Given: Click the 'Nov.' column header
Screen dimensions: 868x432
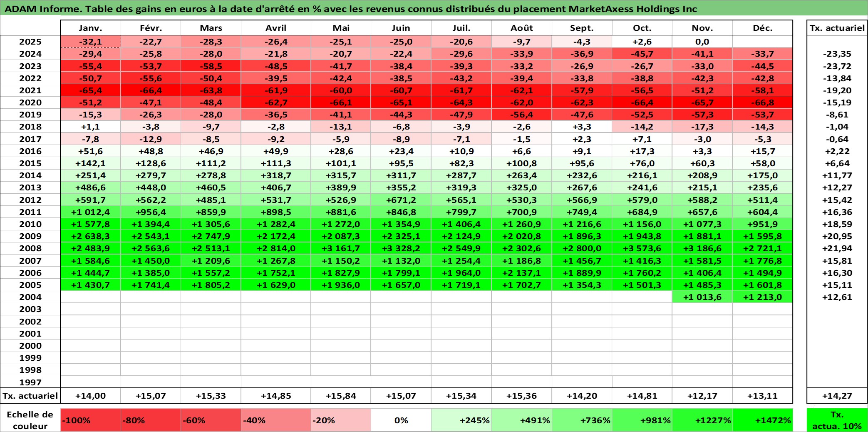Looking at the screenshot, I should point(702,28).
